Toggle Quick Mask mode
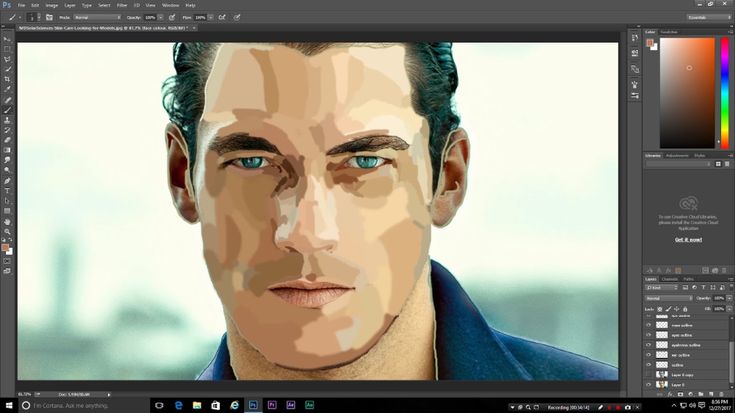This screenshot has width=735, height=413. [7, 261]
